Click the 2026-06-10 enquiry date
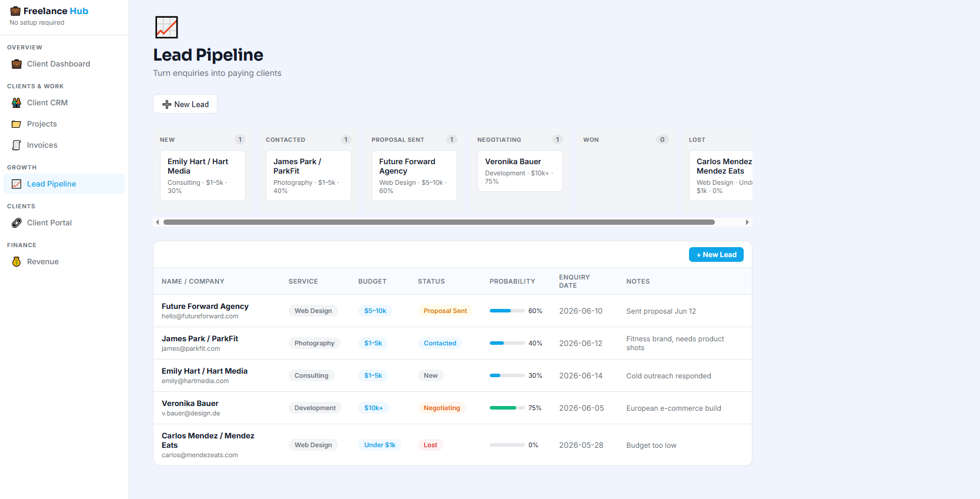Image resolution: width=980 pixels, height=499 pixels. (581, 311)
